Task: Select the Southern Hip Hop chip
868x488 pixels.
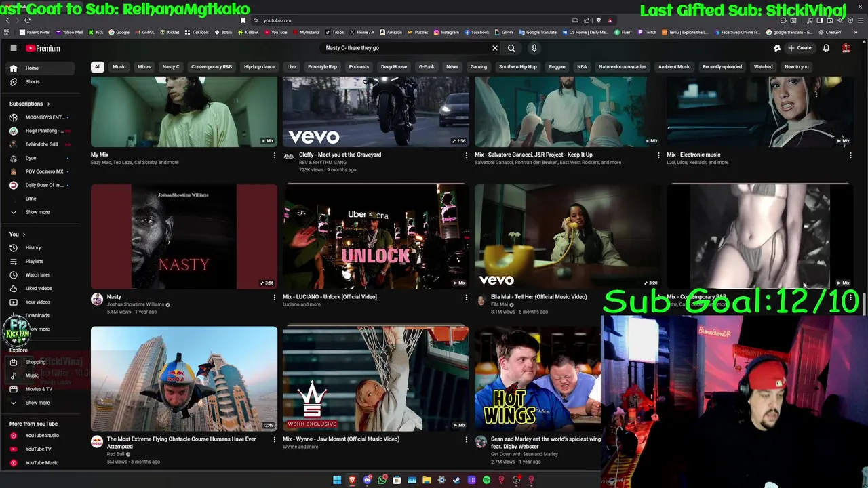Action: coord(518,66)
